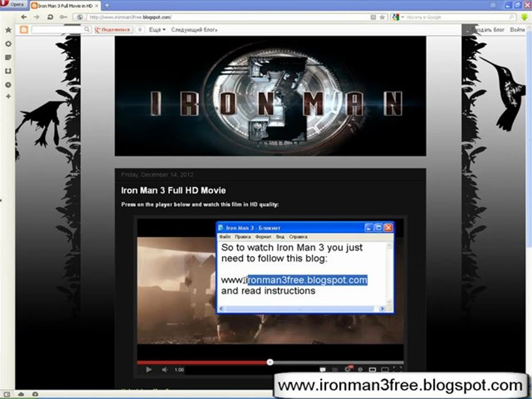Maximize the Notepad window
532x399 pixels.
[x=378, y=228]
